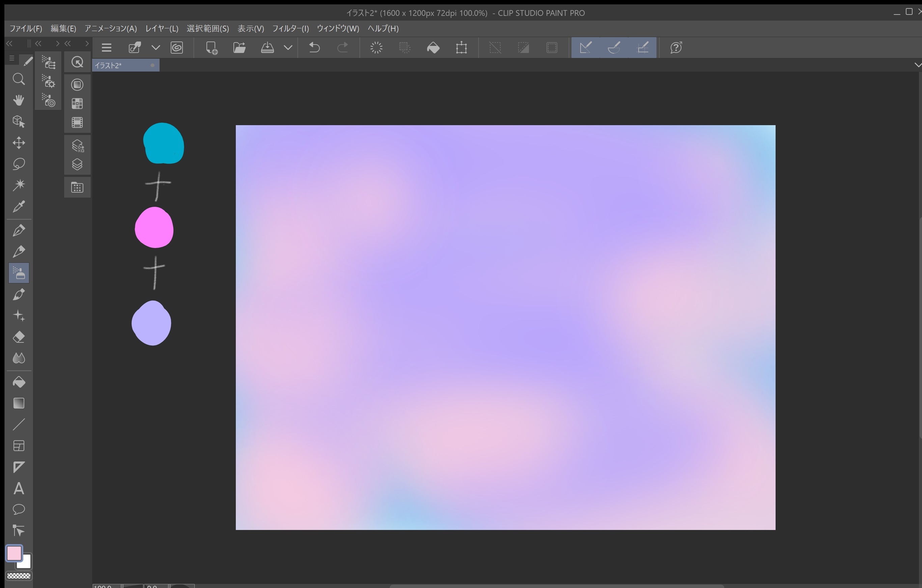
Task: Select the Auto select wand tool
Action: (19, 185)
